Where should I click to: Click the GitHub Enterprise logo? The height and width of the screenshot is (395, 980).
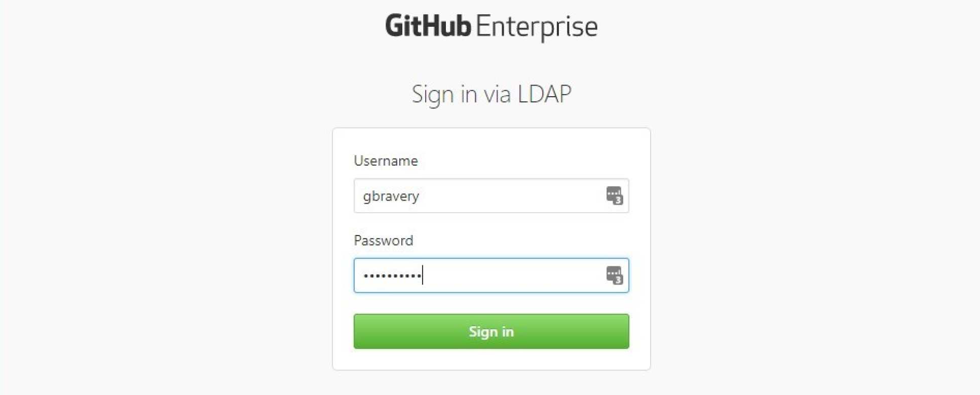pos(491,26)
